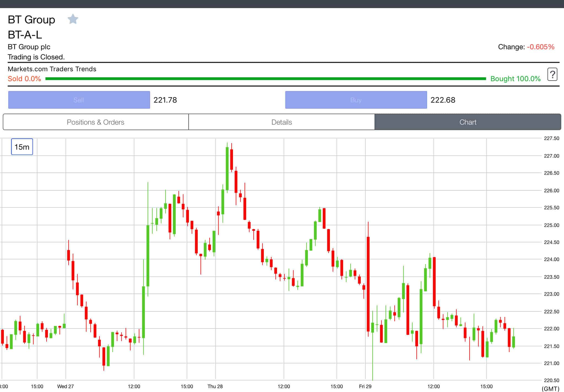
Task: Change the 15m chart interval
Action: [x=22, y=147]
